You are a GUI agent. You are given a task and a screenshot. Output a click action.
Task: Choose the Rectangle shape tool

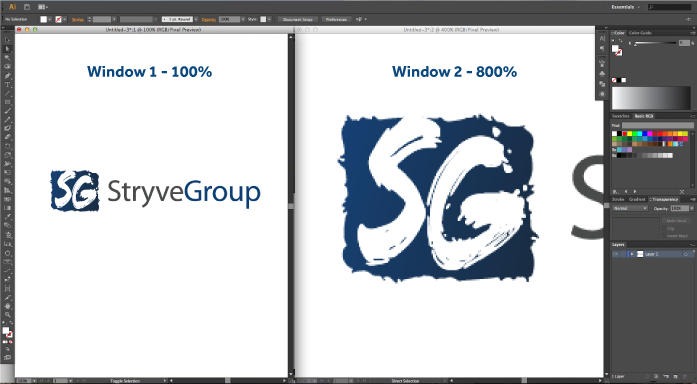[x=8, y=102]
